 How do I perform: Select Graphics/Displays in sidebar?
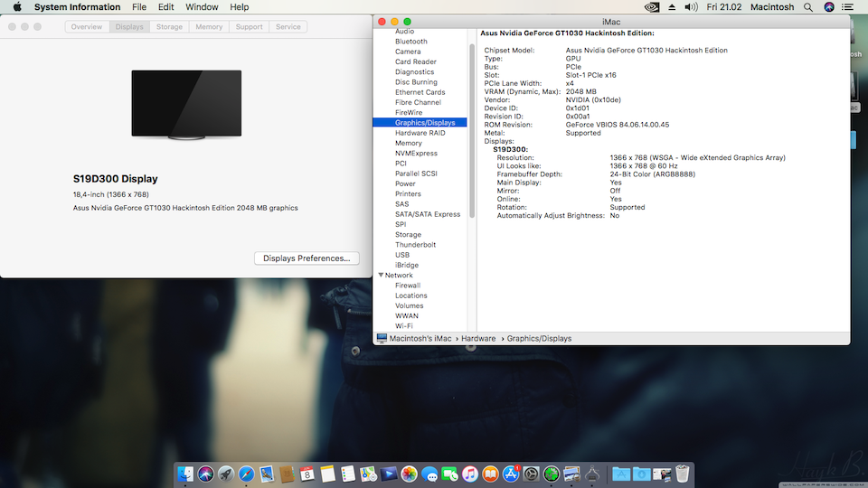click(420, 123)
